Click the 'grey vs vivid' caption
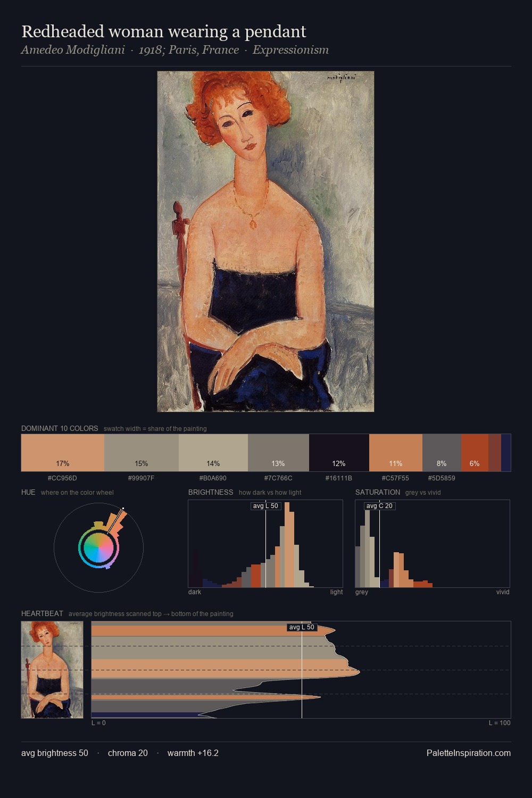The image size is (532, 798). pyautogui.click(x=423, y=493)
